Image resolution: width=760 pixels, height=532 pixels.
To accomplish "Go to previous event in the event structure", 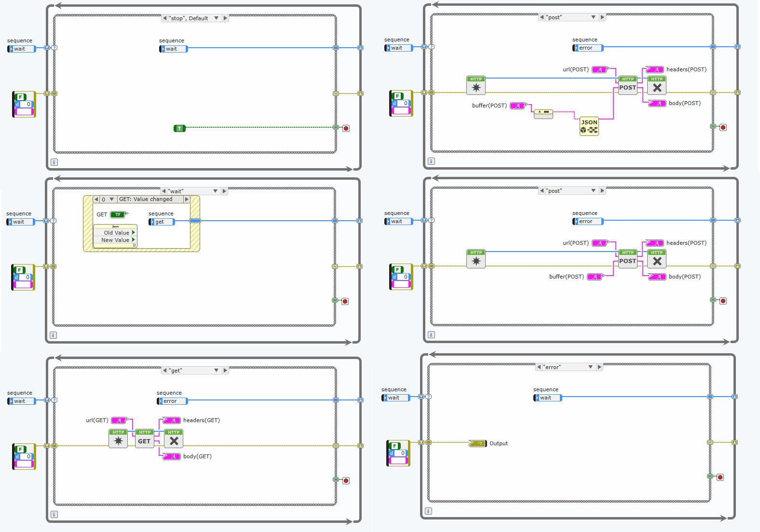I will (96, 199).
